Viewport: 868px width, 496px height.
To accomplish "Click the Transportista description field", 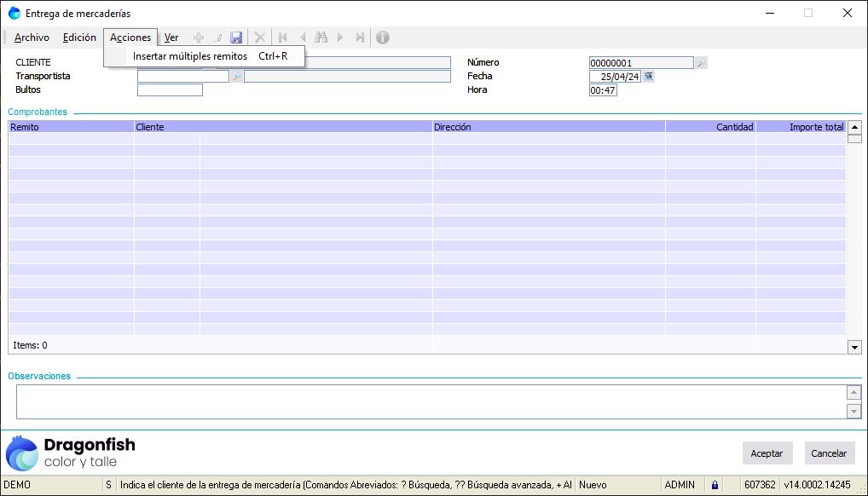I will point(348,77).
